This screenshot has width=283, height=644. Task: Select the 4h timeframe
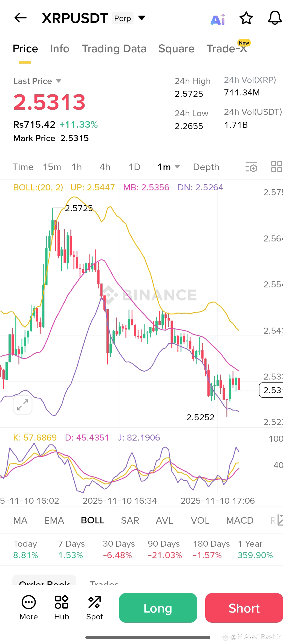coord(105,167)
